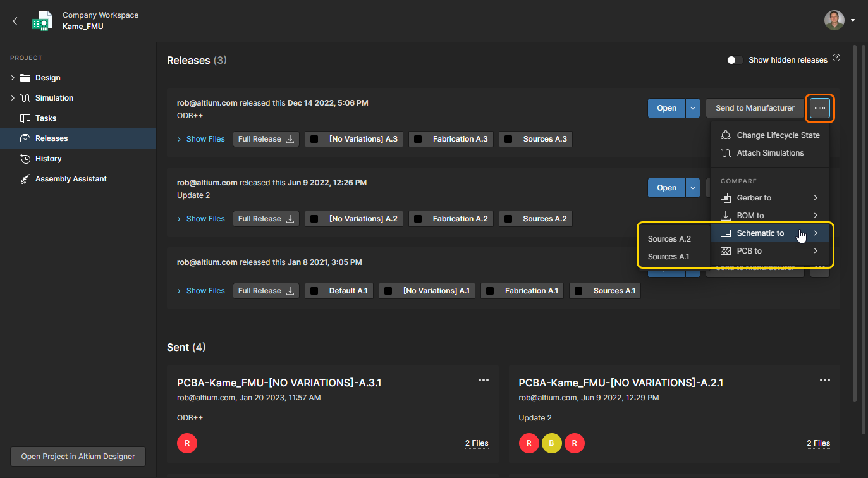Click Open for the Jun 9 2022 release
Screen dimensions: 868x478
[667, 188]
